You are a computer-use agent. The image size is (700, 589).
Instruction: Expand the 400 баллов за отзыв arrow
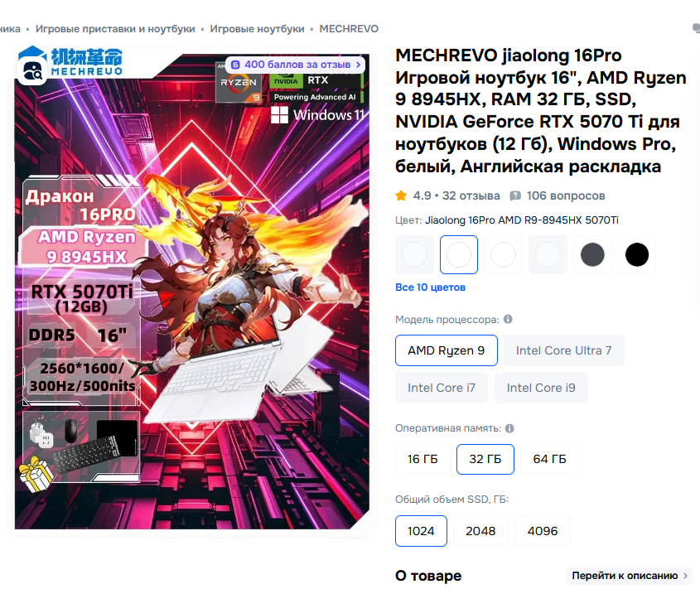[x=358, y=65]
